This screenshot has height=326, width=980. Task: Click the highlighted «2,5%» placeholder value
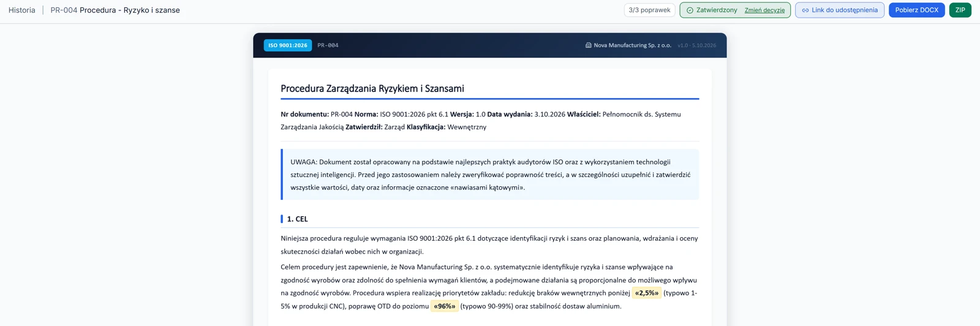coord(647,293)
